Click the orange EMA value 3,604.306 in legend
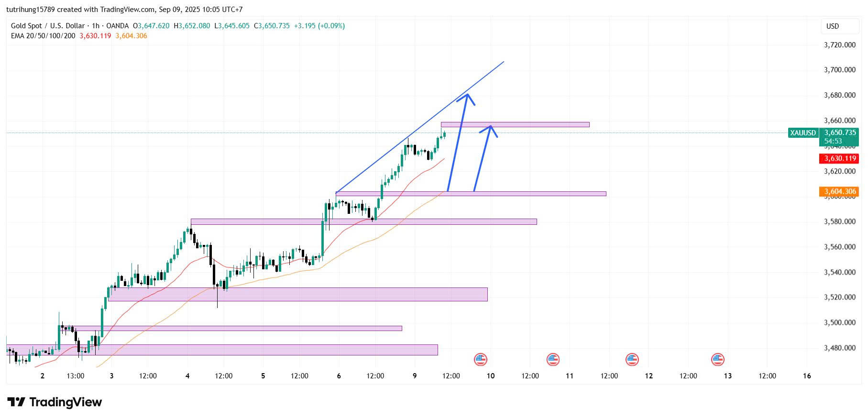 coord(131,36)
